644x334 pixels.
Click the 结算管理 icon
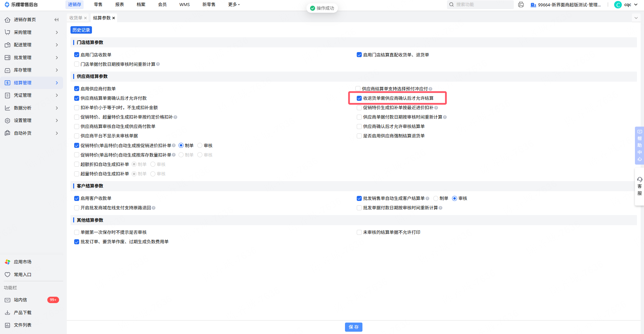point(7,83)
